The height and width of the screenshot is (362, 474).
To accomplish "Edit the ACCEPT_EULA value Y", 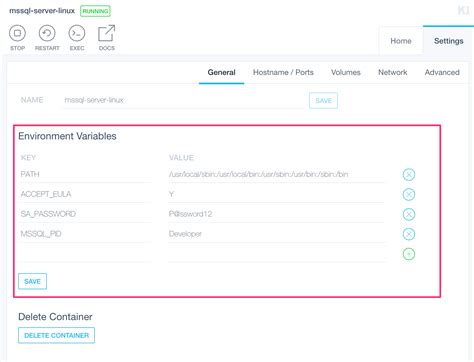I will click(276, 194).
